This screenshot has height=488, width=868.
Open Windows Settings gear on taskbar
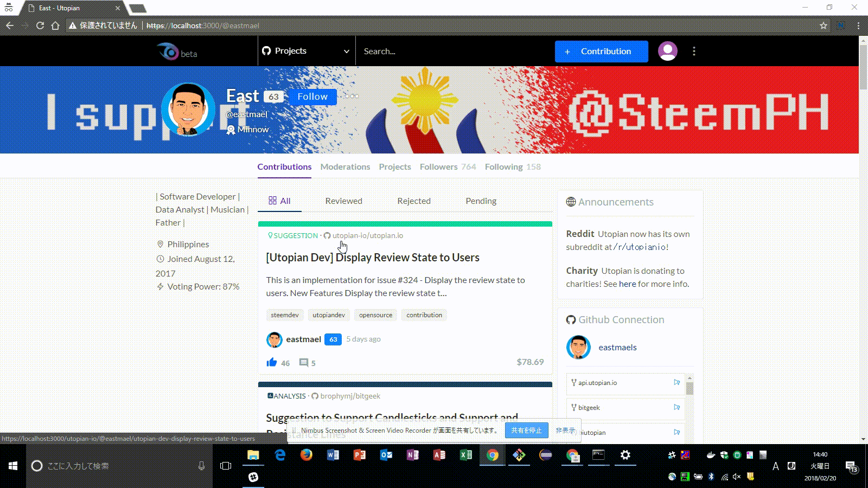point(626,455)
